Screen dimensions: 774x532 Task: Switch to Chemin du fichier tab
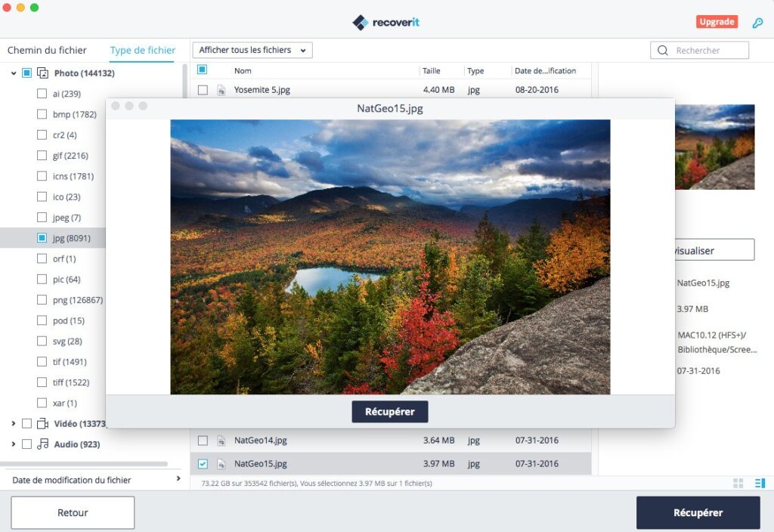(x=47, y=50)
